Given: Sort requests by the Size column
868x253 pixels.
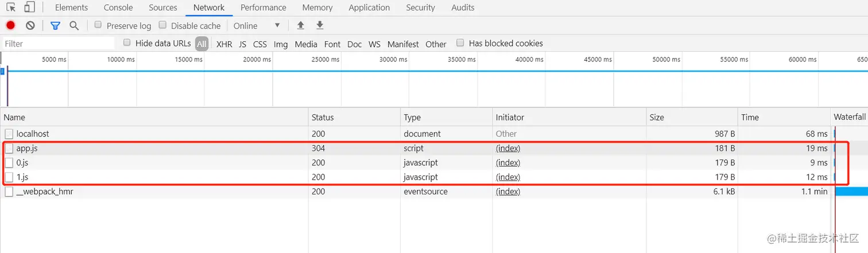Looking at the screenshot, I should click(657, 117).
